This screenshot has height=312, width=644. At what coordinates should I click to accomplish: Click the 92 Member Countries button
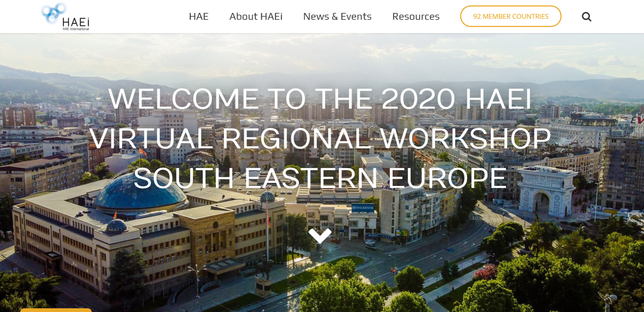coord(511,16)
